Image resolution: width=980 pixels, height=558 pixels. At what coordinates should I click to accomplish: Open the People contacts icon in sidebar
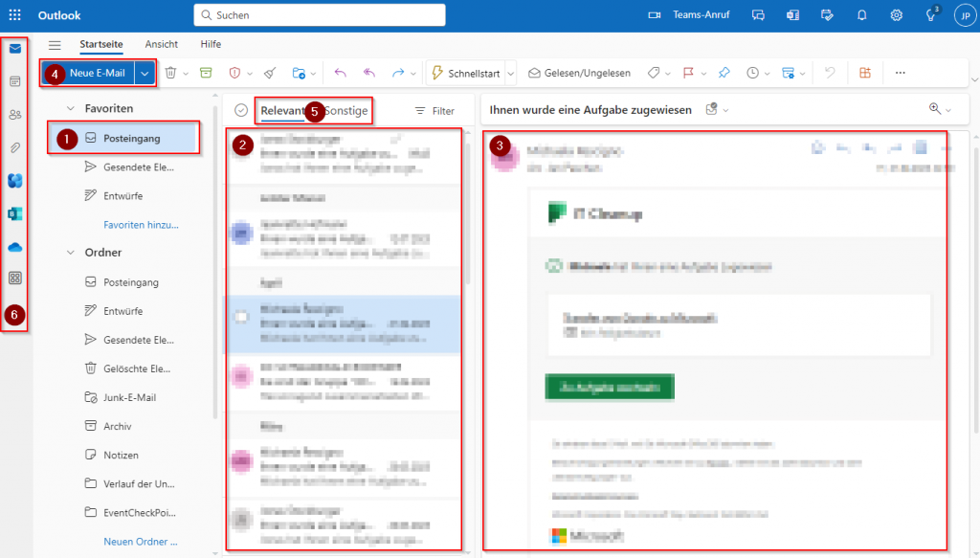(15, 115)
